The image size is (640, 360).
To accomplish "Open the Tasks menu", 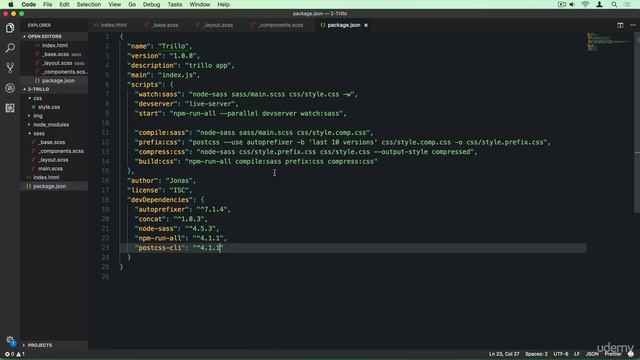I will point(175,4).
